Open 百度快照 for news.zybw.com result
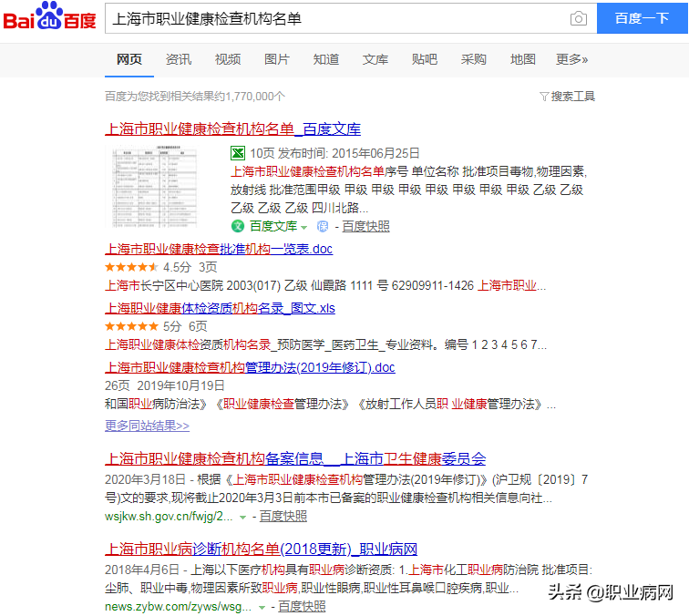 302,607
